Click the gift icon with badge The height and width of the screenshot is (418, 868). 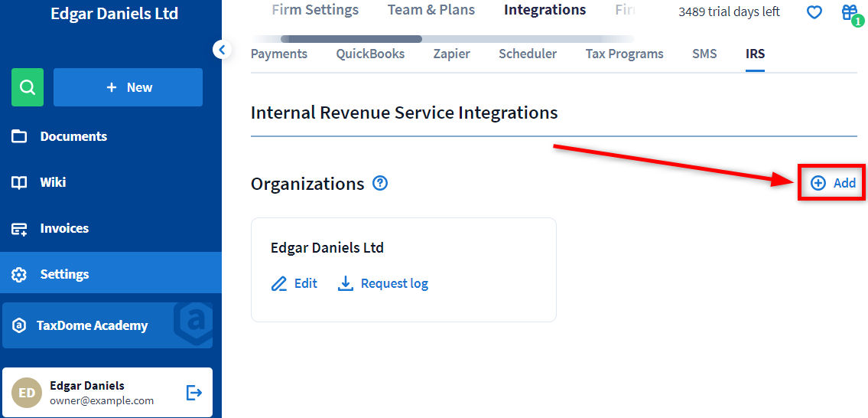coord(850,13)
